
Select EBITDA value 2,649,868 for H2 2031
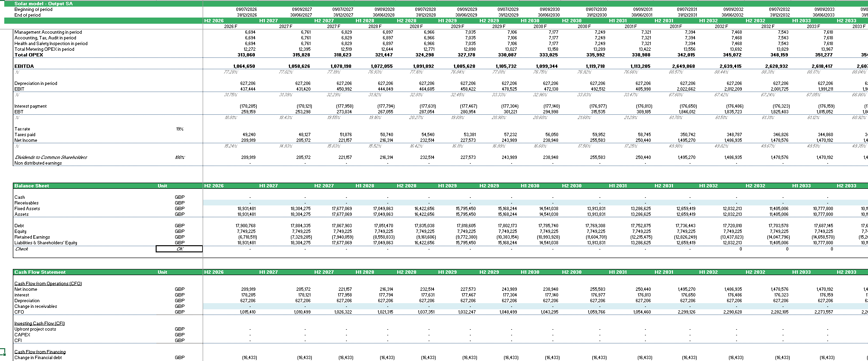click(683, 66)
